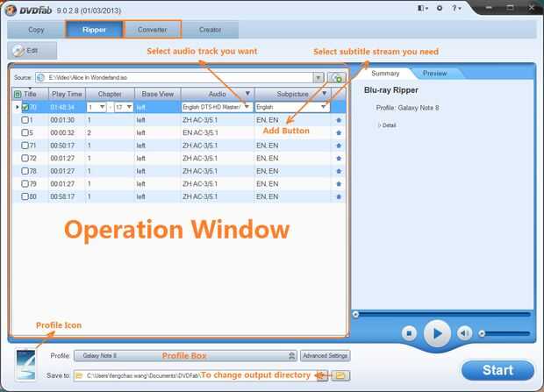Click the DVDFab logo icon

pyautogui.click(x=11, y=10)
